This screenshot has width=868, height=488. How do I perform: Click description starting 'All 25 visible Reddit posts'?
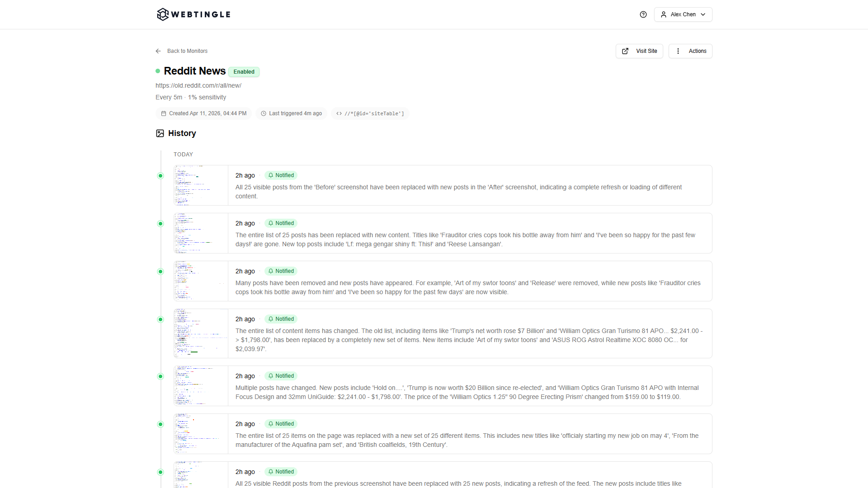click(x=458, y=483)
